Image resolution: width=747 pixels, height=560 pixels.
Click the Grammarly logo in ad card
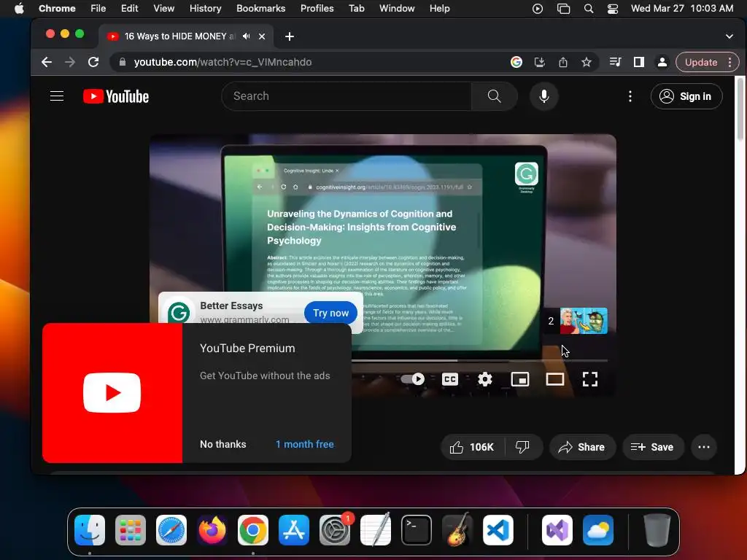[x=179, y=312]
